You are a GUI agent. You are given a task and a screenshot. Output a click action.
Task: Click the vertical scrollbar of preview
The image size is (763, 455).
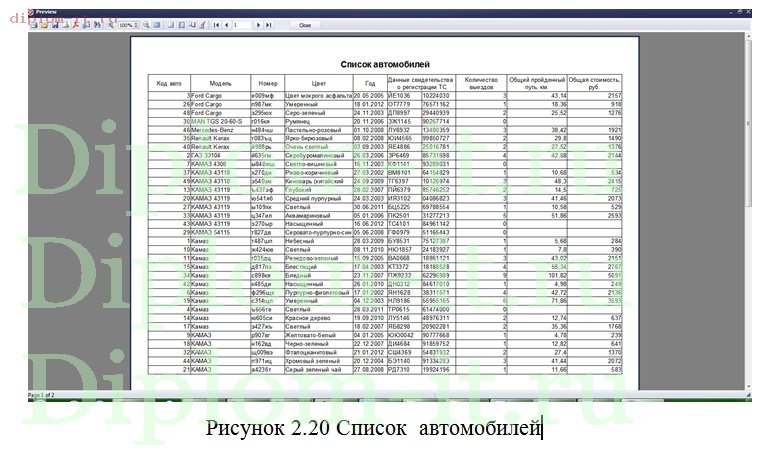tap(748, 211)
